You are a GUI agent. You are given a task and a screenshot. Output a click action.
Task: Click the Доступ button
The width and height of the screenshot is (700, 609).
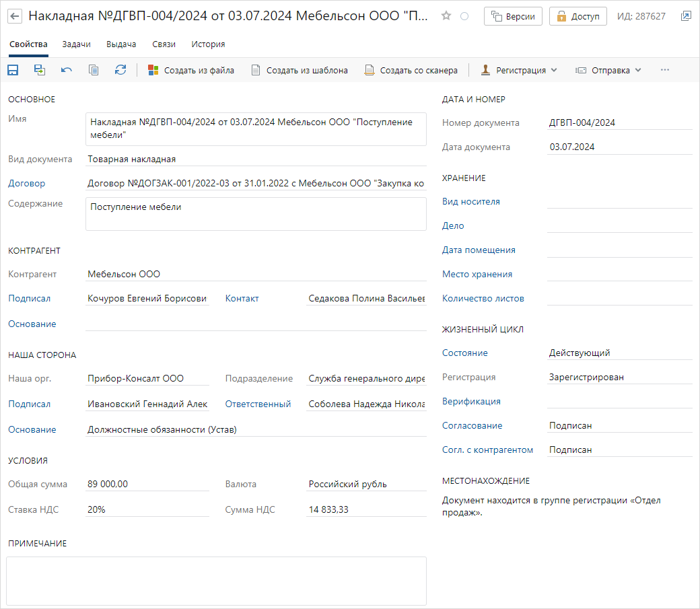577,16
